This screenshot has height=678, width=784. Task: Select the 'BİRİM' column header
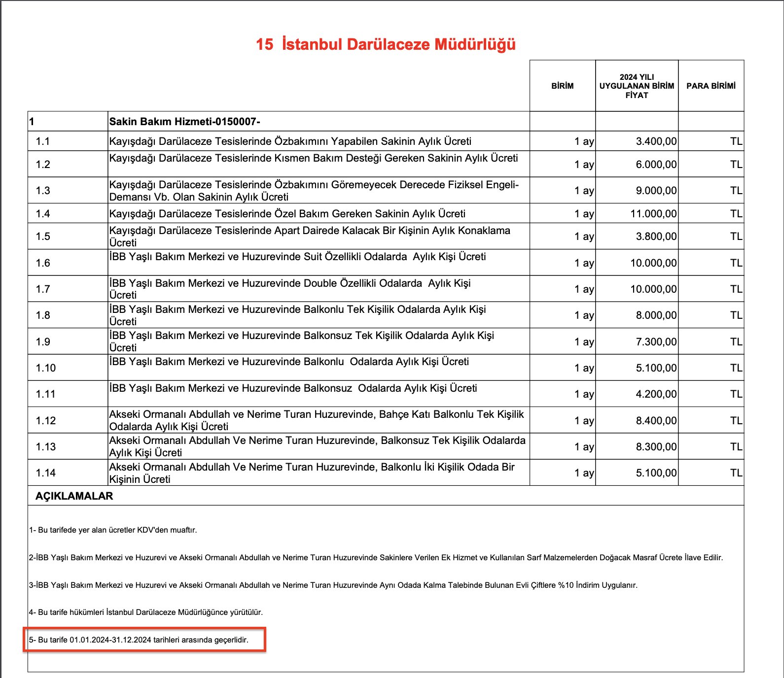563,86
